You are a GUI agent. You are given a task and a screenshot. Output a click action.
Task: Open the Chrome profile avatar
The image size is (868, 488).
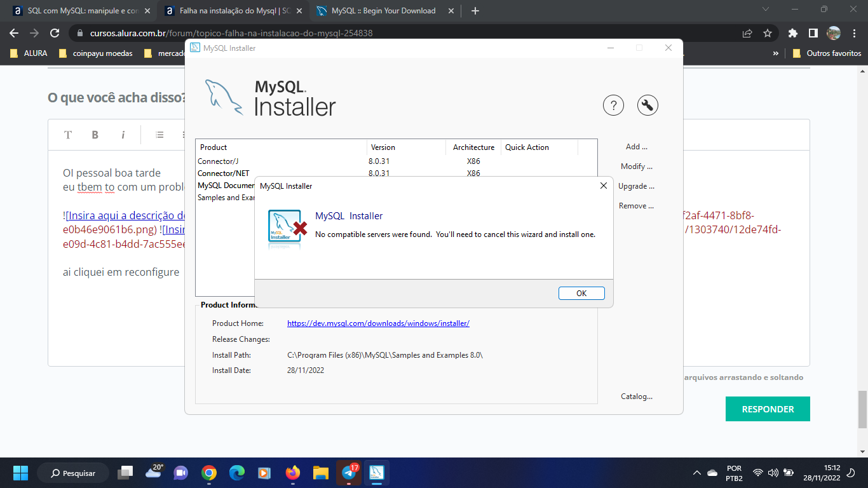(834, 33)
